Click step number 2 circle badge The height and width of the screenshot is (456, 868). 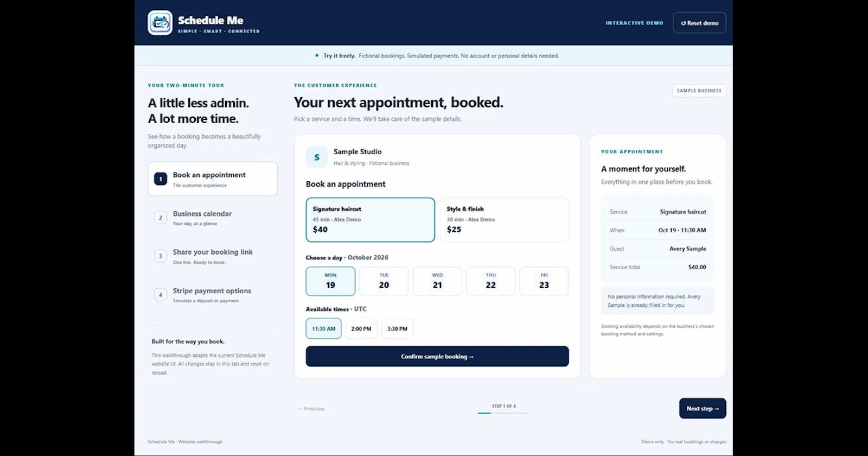(x=161, y=218)
